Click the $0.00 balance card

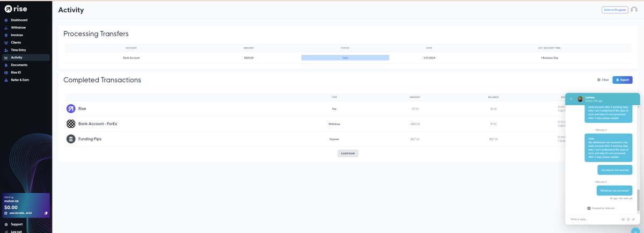[x=26, y=205]
